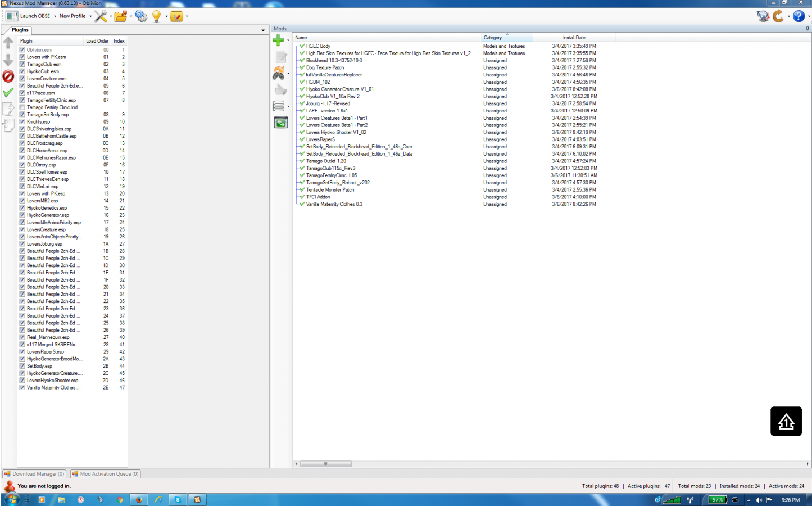
Task: Expand the open folder dropdown arrow
Action: (131, 16)
